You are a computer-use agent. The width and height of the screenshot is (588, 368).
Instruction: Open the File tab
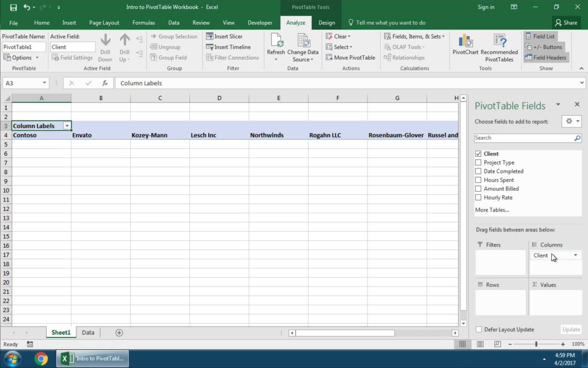[14, 23]
